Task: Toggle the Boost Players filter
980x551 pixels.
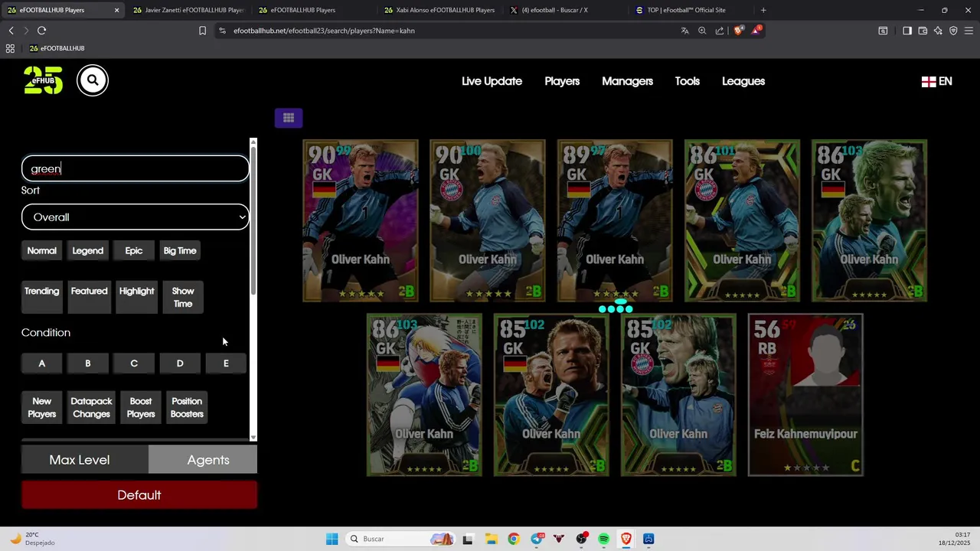Action: point(141,408)
